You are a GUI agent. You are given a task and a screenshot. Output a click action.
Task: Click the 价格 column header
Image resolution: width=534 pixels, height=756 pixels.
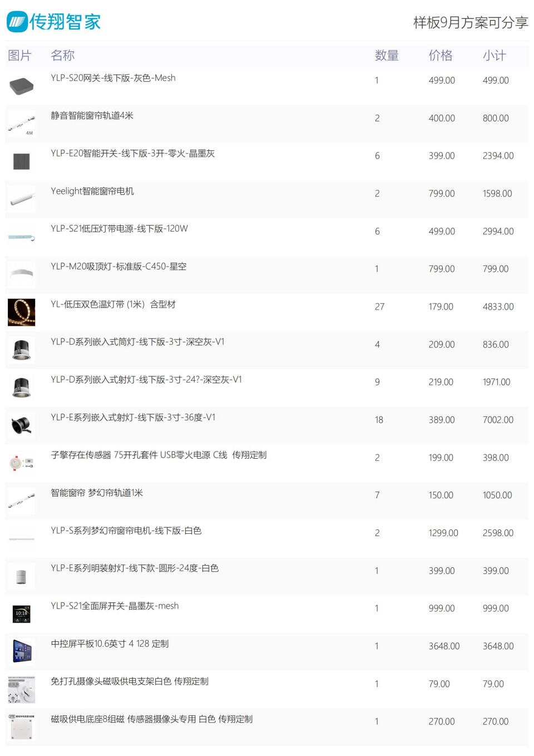[x=441, y=55]
